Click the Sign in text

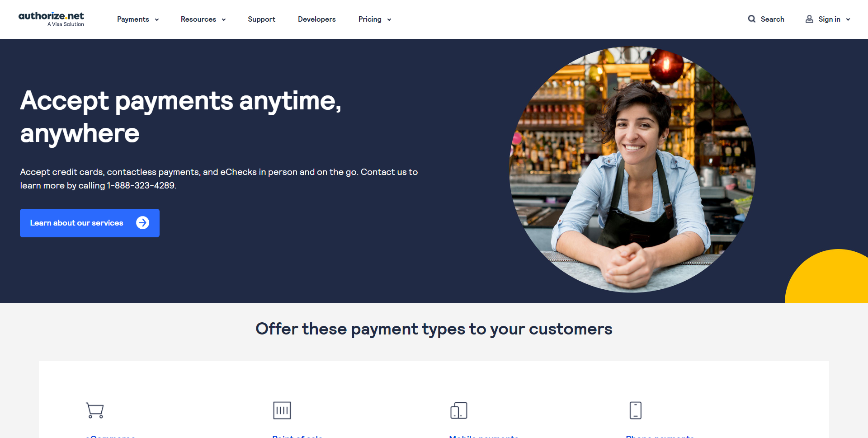tap(829, 19)
